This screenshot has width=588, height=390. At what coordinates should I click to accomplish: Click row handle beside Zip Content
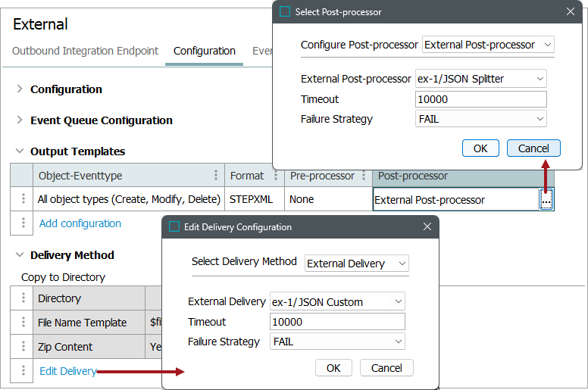pos(23,347)
